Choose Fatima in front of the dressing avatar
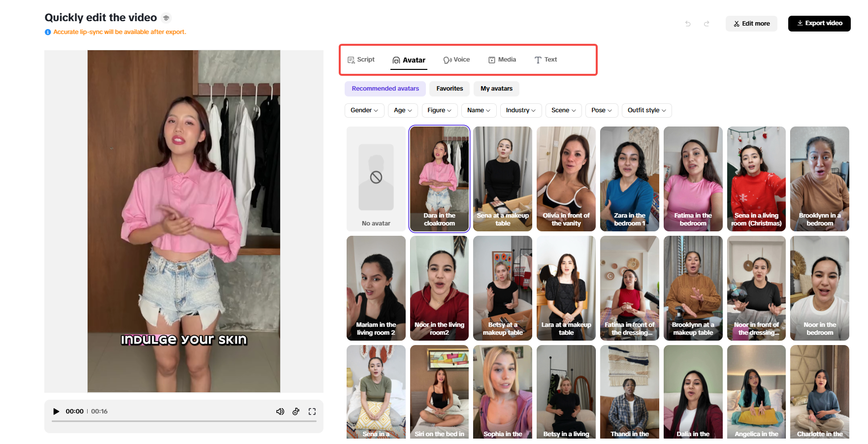868x444 pixels. click(630, 288)
